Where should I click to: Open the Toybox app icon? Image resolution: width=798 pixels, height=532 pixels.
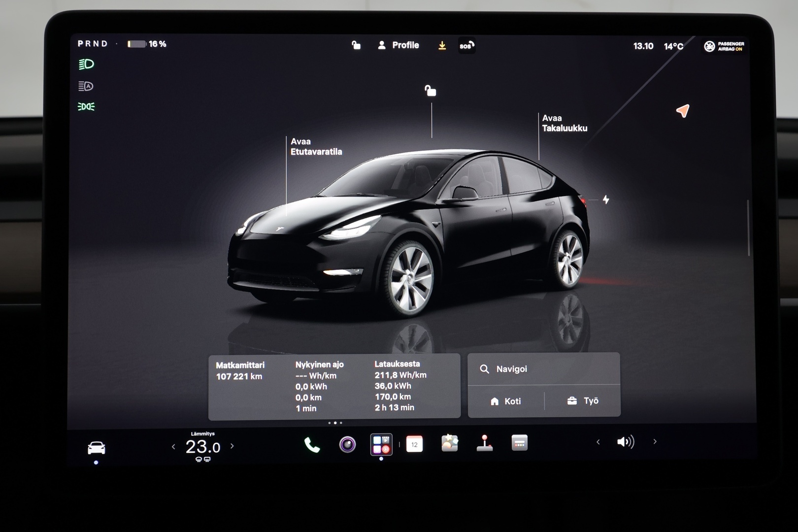point(450,443)
